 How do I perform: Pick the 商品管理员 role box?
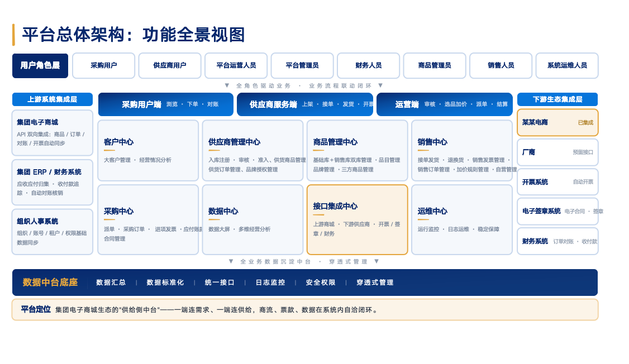coord(435,65)
